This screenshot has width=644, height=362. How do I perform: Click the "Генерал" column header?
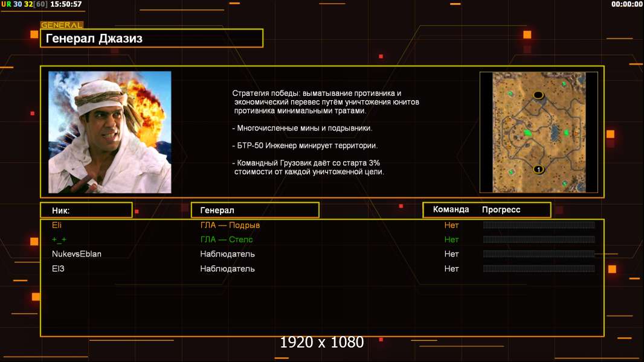tap(255, 211)
